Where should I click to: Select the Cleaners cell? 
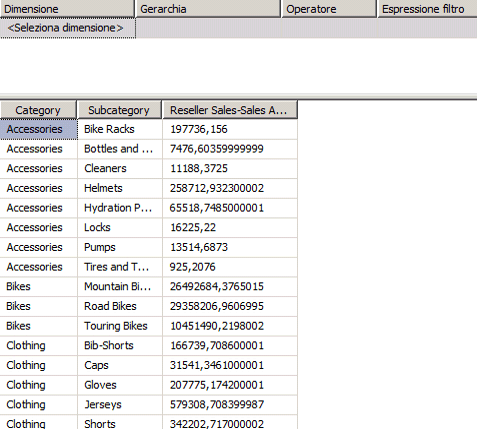[x=120, y=169]
